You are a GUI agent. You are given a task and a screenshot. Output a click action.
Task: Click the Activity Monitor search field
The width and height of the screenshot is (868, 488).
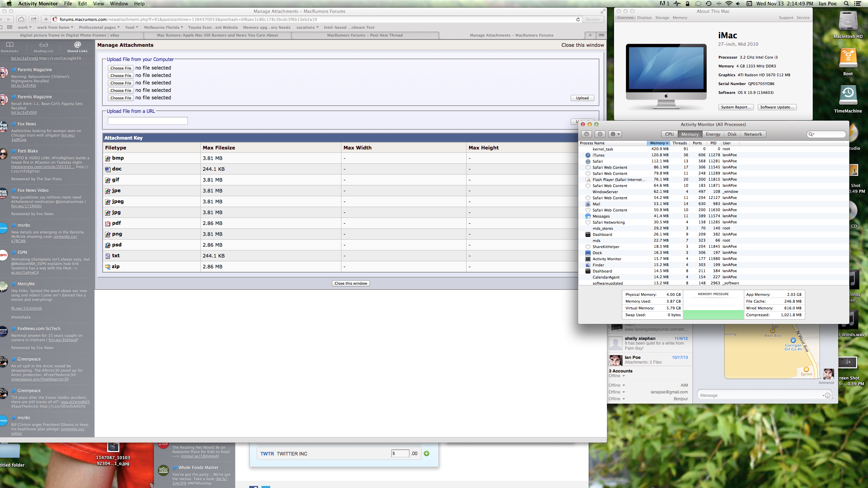pos(826,134)
